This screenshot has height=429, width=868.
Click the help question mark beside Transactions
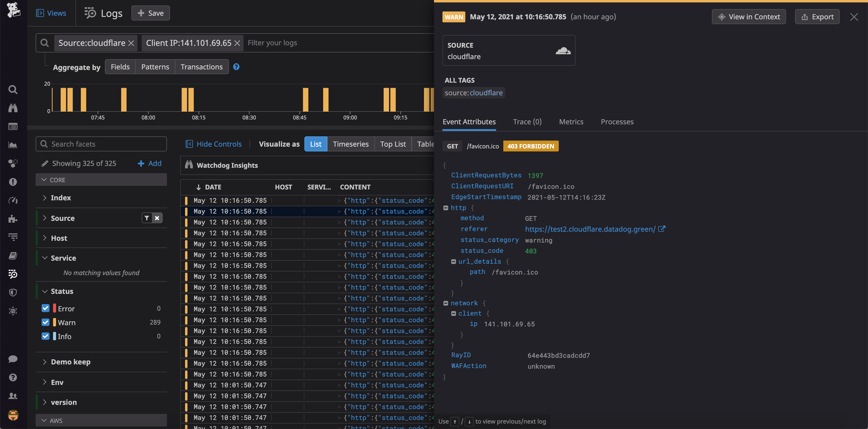coord(236,67)
